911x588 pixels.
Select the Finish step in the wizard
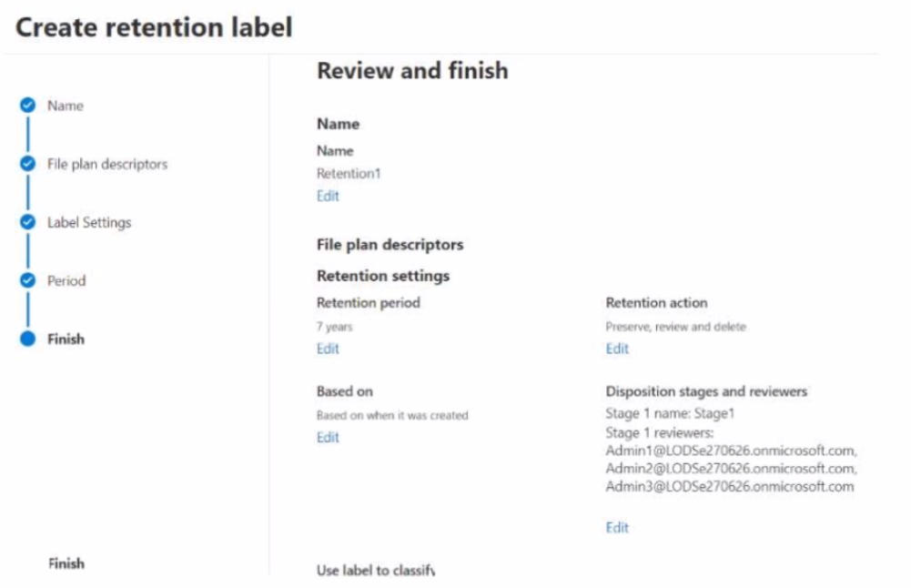pos(66,339)
